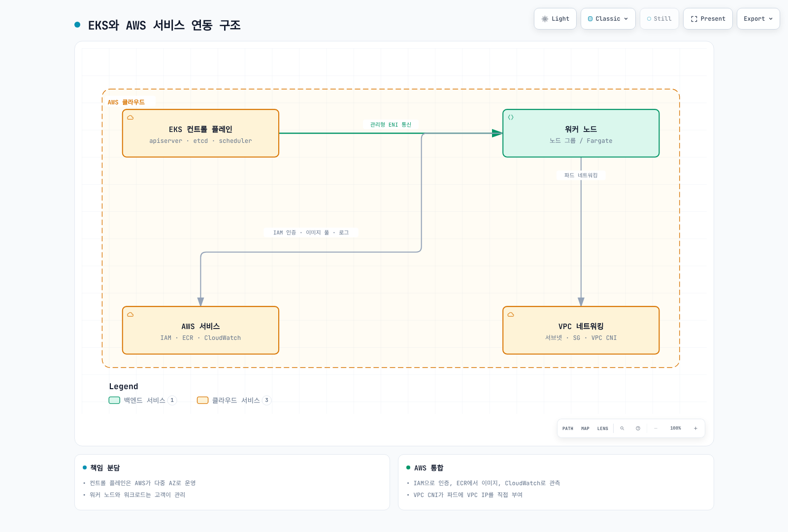This screenshot has width=788, height=532.
Task: Select the EKS 컨트롤 플레인 node
Action: tap(200, 133)
